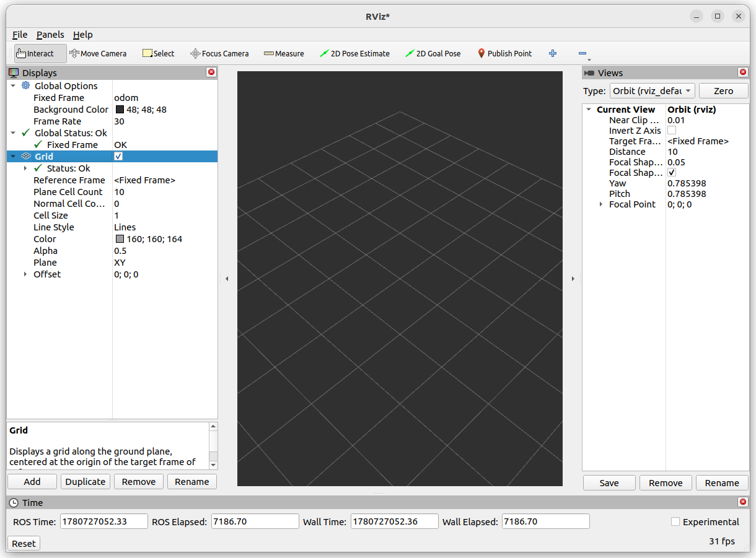
Task: Click the Grid display icon
Action: tap(25, 156)
